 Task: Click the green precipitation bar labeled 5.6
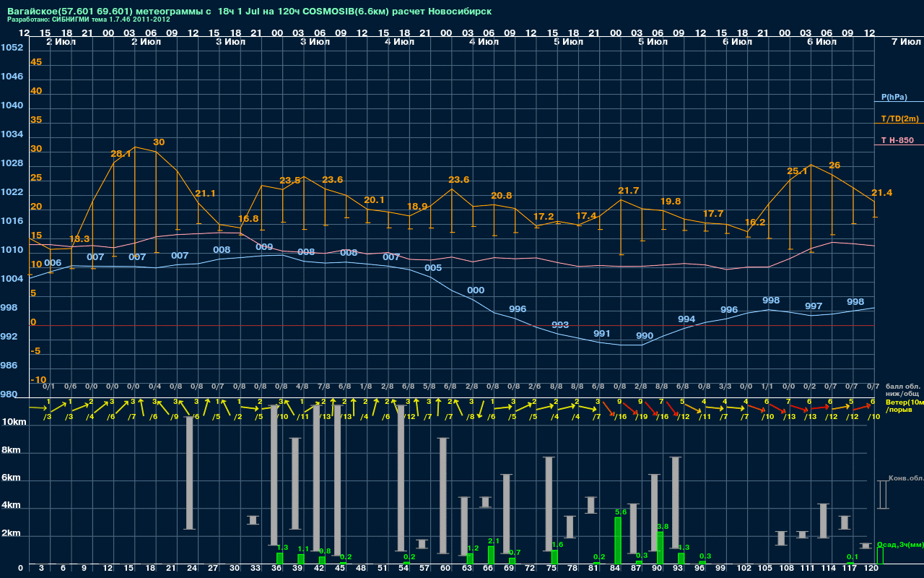coord(618,540)
